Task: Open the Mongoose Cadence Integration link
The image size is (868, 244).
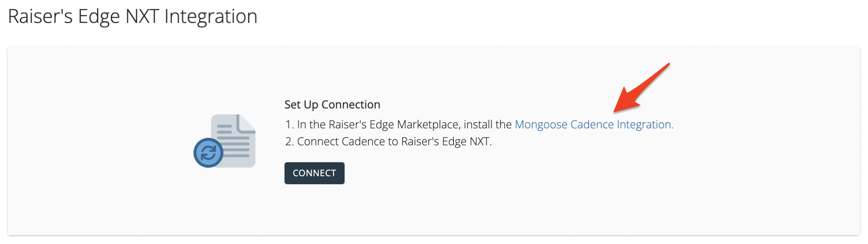Action: pos(593,125)
